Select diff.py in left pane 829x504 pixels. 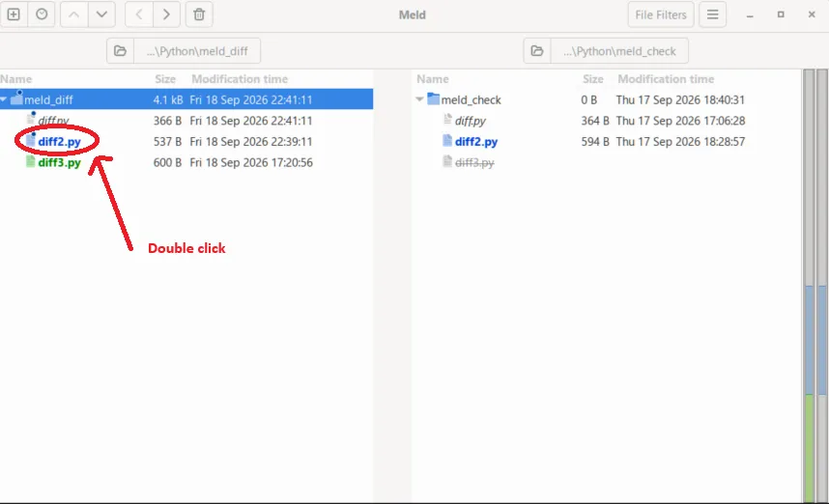pos(53,121)
